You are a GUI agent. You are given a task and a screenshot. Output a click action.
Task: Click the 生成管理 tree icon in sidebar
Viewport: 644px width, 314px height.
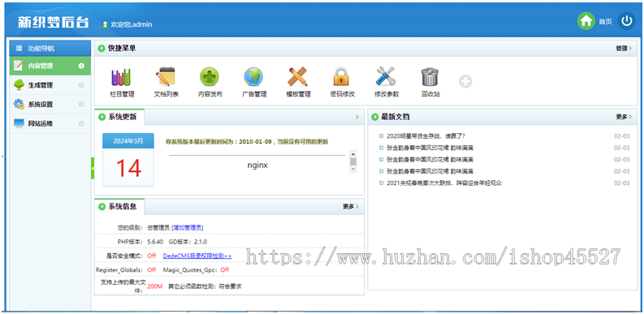click(19, 85)
